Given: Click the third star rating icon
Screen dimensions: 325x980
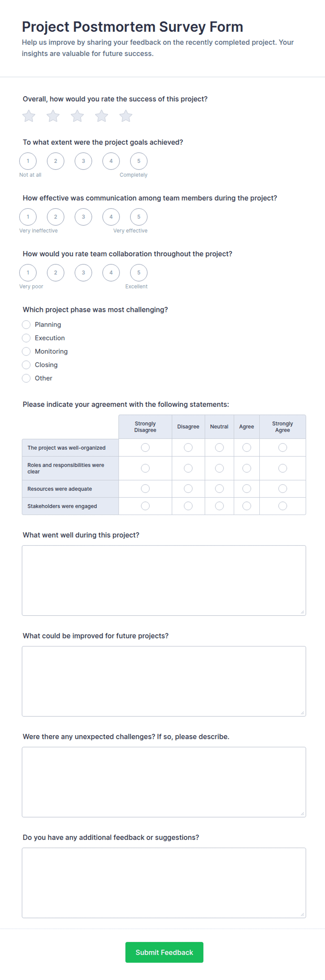Looking at the screenshot, I should pos(77,116).
